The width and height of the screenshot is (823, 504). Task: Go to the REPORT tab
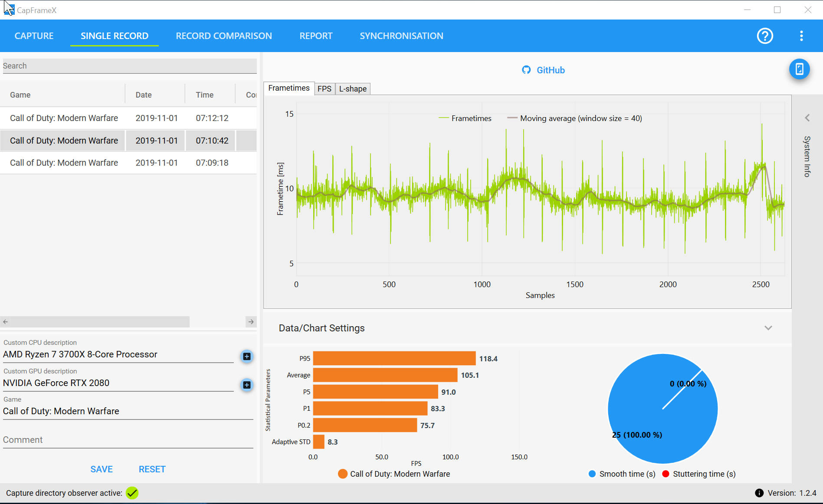tap(316, 36)
